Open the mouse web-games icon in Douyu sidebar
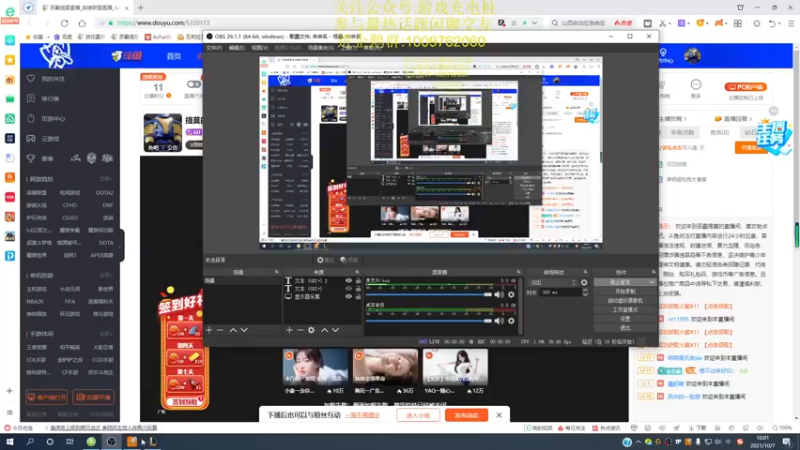Viewport: 800px width, 450px height. click(x=31, y=118)
